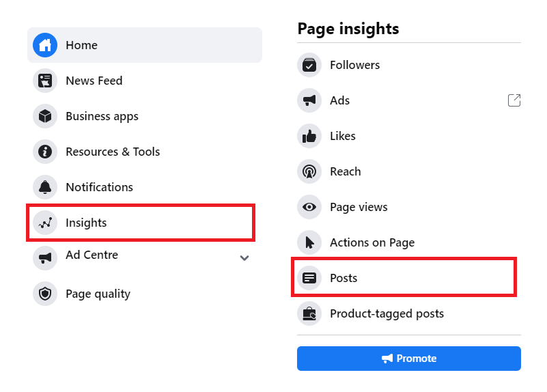Click the Page views eye icon
The width and height of the screenshot is (547, 392).
[x=309, y=207]
